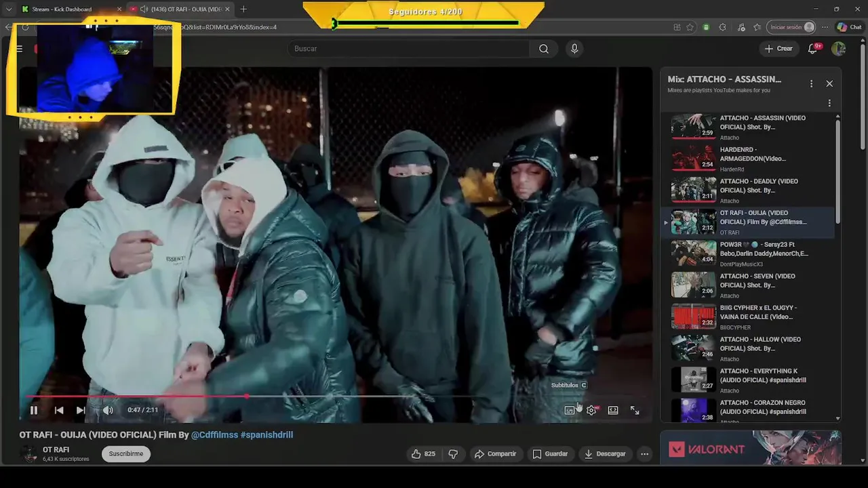Mute the video volume
The height and width of the screenshot is (488, 868).
(x=108, y=410)
